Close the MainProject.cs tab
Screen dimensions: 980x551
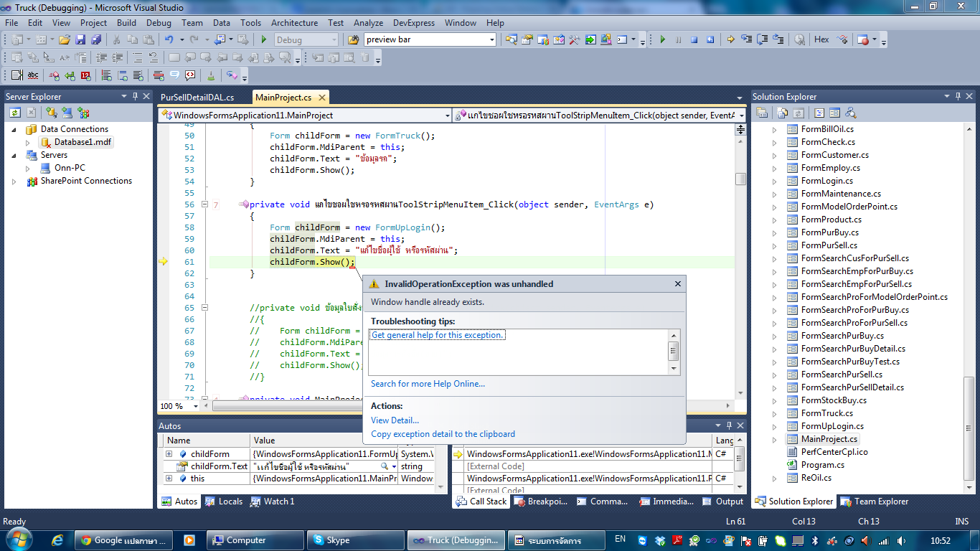[x=321, y=98]
